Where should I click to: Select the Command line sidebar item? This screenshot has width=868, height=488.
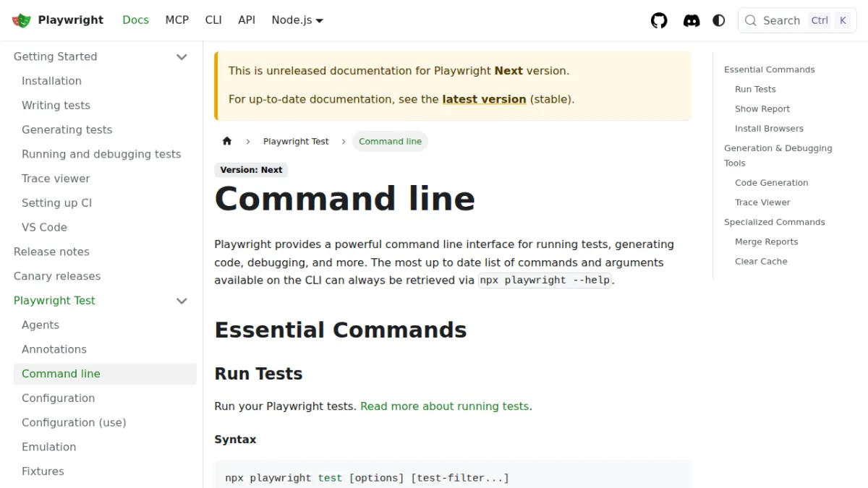pyautogui.click(x=105, y=374)
